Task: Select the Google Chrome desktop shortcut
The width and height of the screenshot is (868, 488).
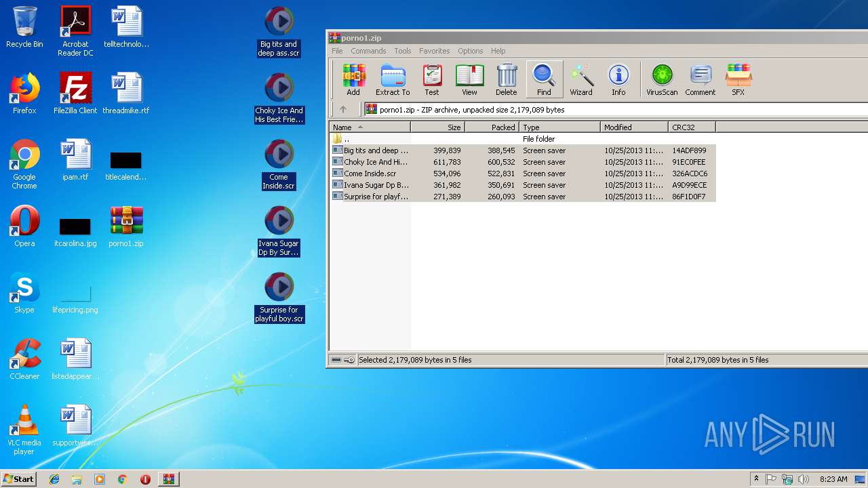Action: [24, 164]
